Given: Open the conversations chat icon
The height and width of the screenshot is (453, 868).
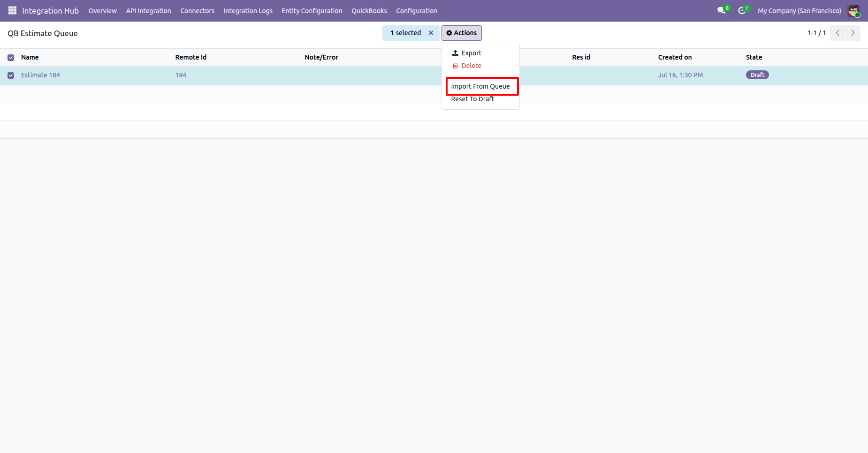Looking at the screenshot, I should tap(721, 10).
